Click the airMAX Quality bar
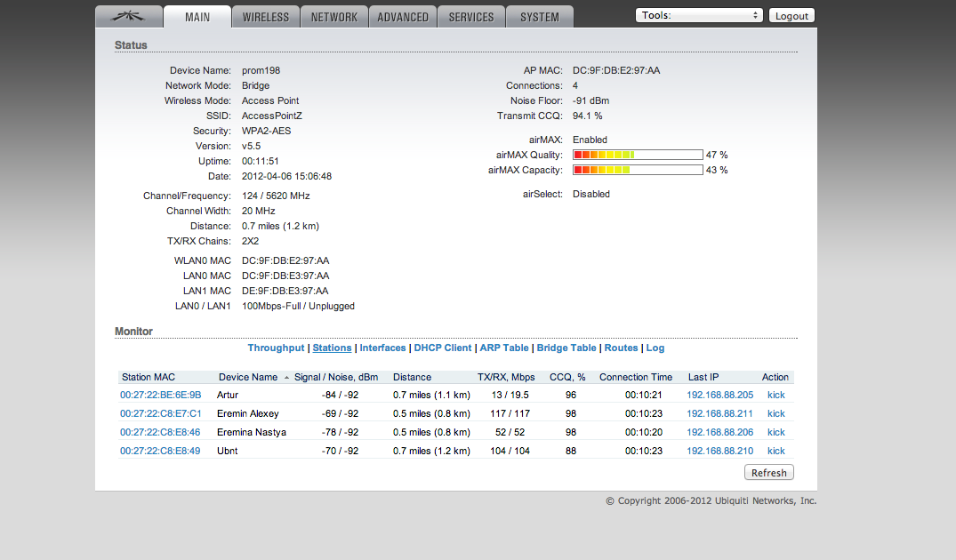 coord(638,155)
